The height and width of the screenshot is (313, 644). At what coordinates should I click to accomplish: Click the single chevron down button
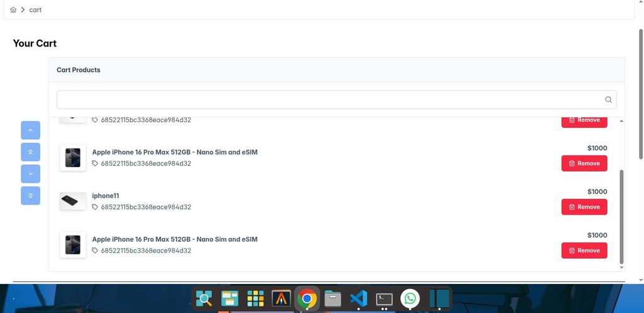(30, 174)
